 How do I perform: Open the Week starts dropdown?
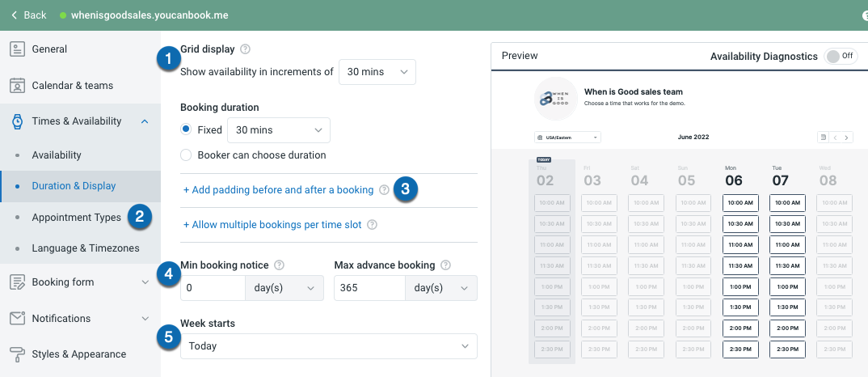(328, 346)
